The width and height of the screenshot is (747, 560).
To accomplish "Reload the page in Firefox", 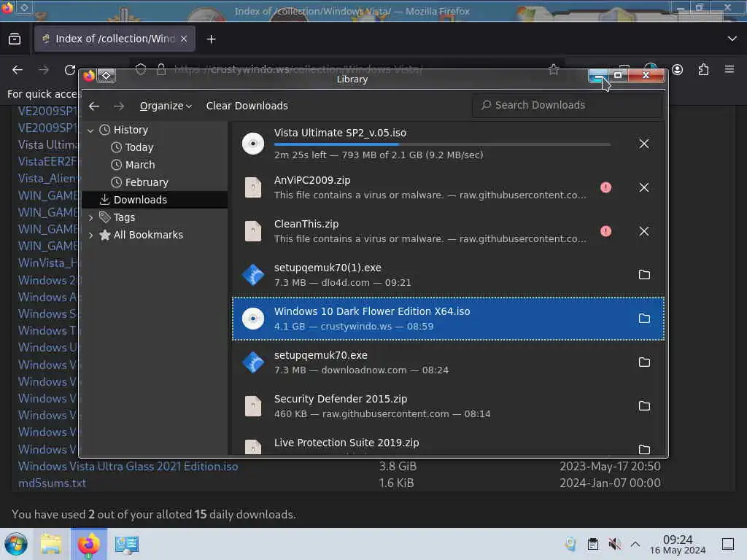I will [70, 70].
